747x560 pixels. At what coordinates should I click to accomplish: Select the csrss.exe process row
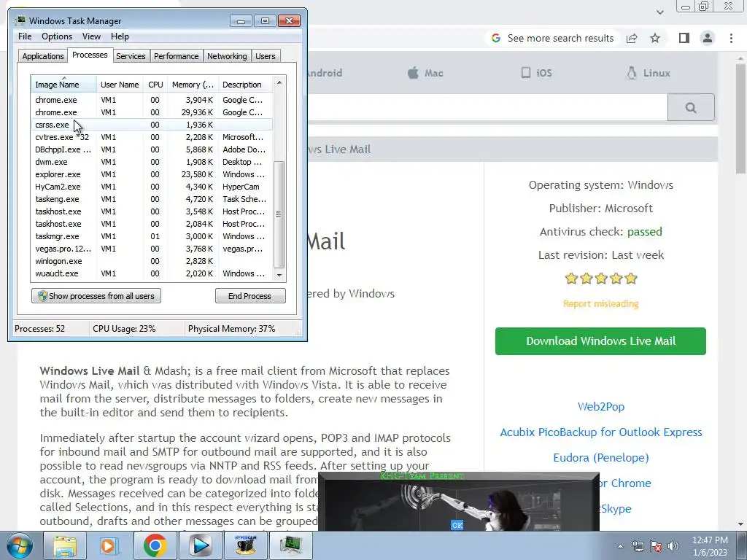click(x=152, y=125)
